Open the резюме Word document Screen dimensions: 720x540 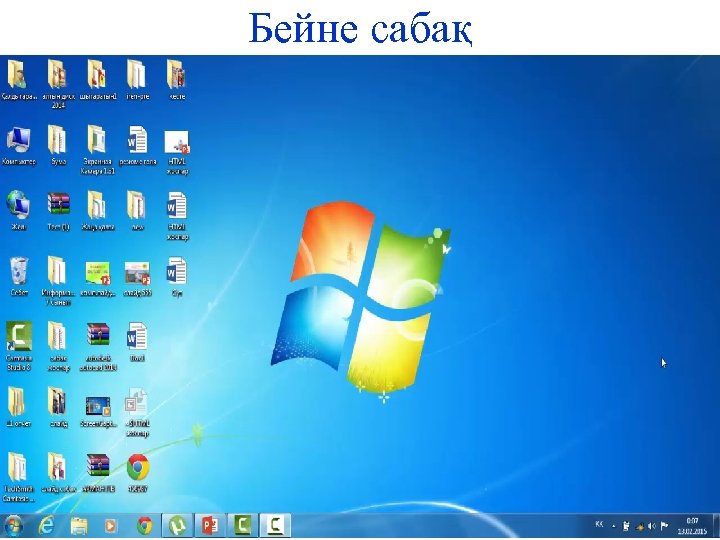click(x=138, y=146)
